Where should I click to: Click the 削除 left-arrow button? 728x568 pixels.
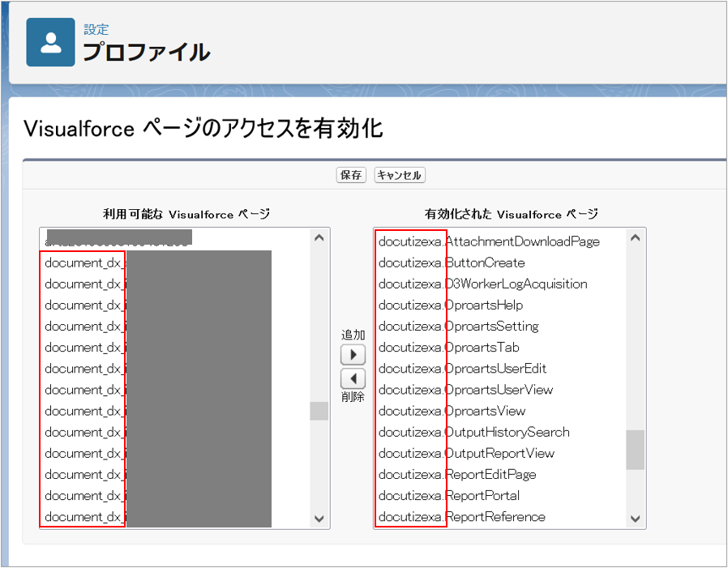[x=353, y=378]
